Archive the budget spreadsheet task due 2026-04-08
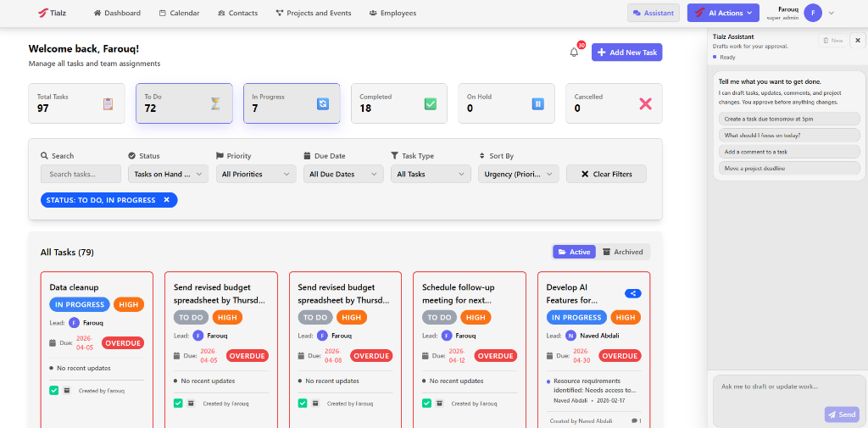 [315, 403]
